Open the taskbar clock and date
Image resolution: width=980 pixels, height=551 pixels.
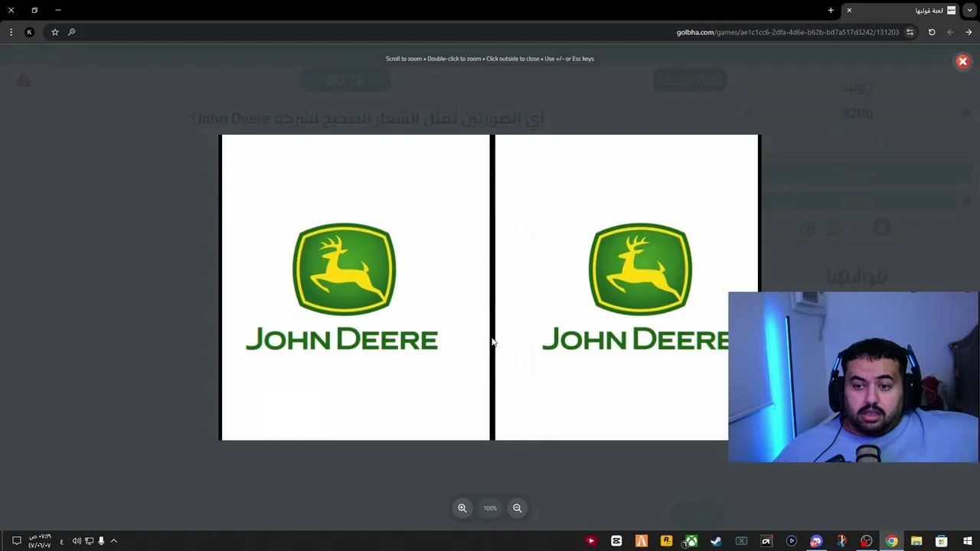(40, 541)
